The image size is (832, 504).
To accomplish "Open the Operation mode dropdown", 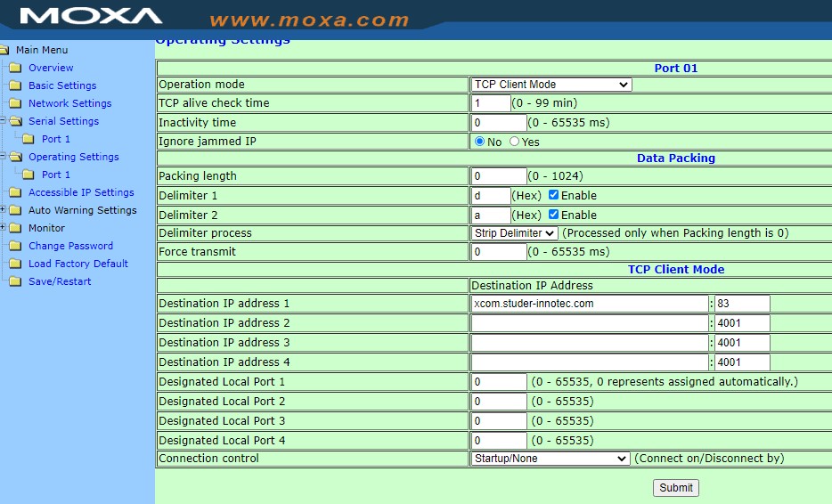I will point(551,85).
